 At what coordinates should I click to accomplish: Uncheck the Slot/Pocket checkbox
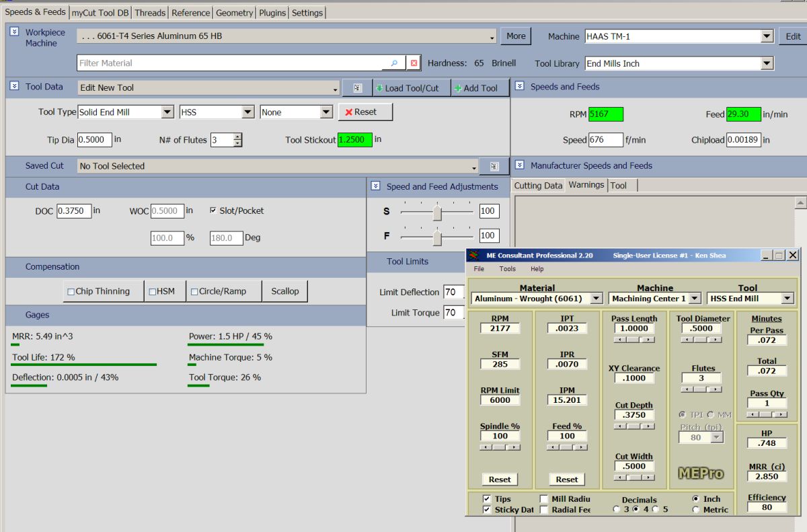(x=213, y=211)
